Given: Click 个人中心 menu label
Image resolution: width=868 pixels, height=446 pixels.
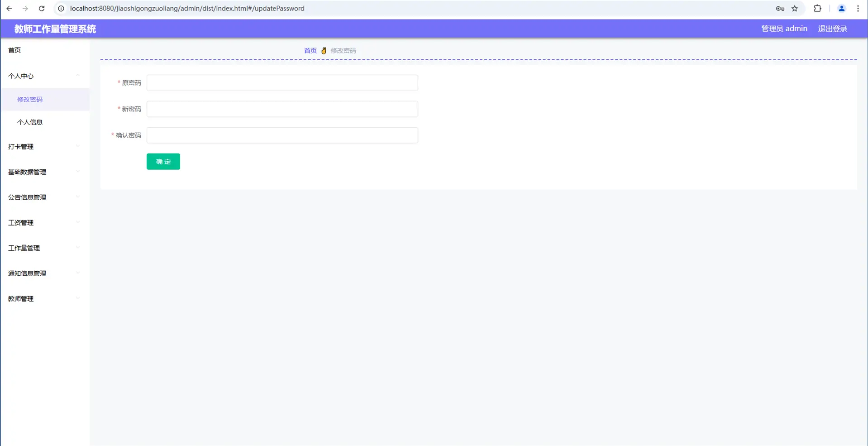Looking at the screenshot, I should pyautogui.click(x=21, y=76).
